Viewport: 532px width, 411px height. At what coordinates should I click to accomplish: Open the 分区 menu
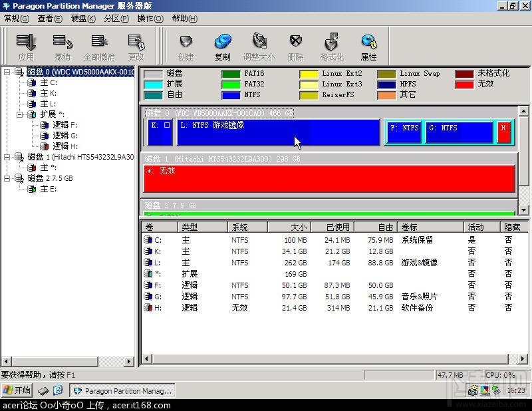(x=114, y=19)
